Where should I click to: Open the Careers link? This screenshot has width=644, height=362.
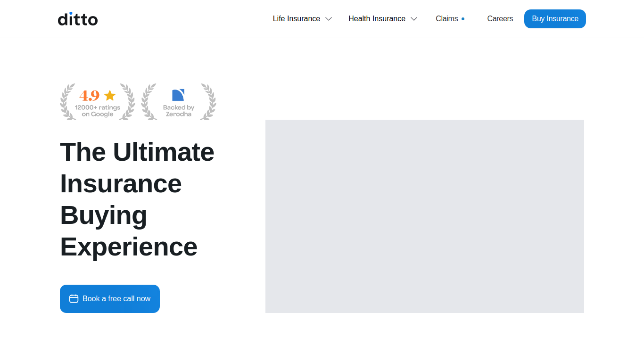pyautogui.click(x=500, y=19)
